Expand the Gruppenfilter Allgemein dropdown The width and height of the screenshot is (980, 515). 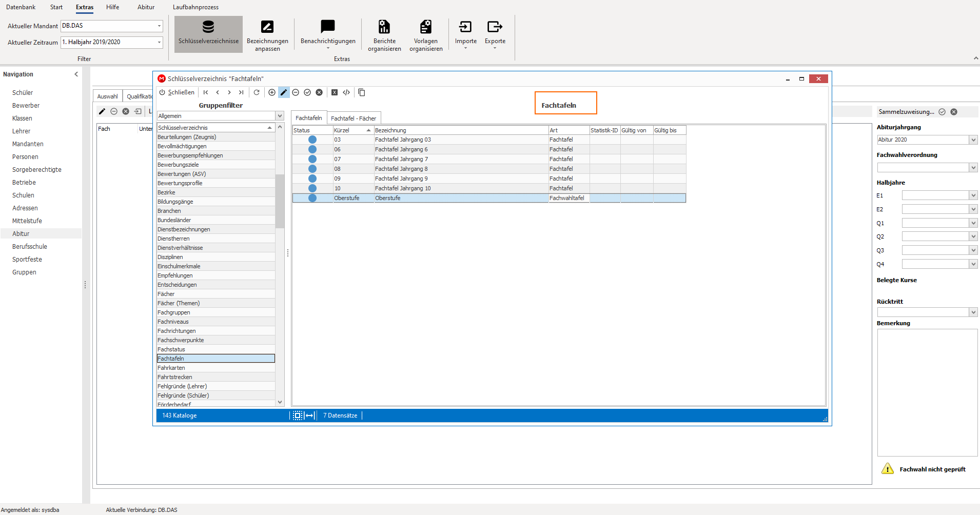[280, 116]
